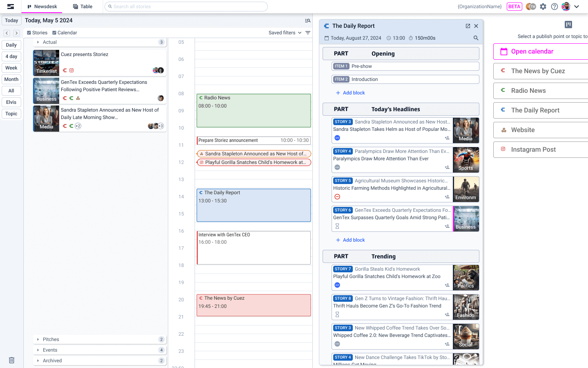Click status icon of Paralympics story
This screenshot has width=588, height=368.
pos(337,167)
